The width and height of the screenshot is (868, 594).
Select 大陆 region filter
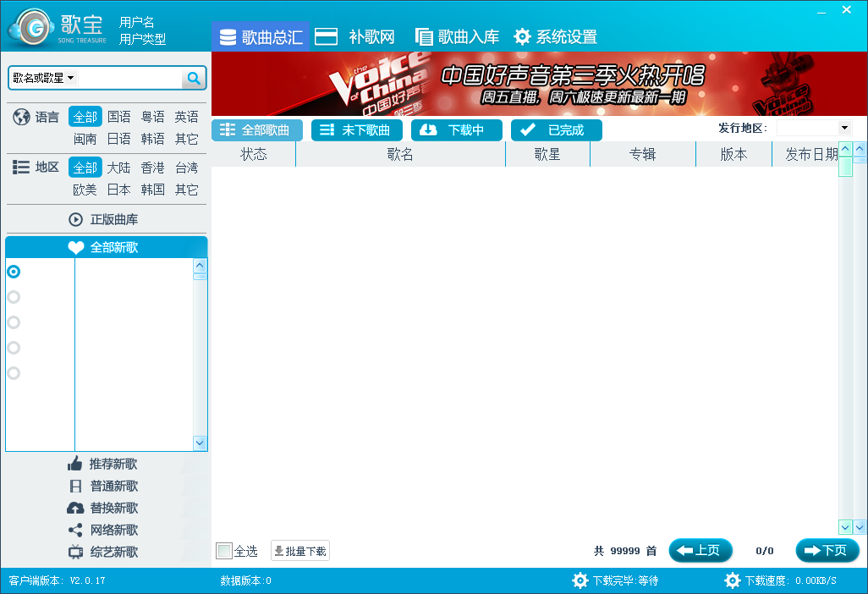coord(119,168)
